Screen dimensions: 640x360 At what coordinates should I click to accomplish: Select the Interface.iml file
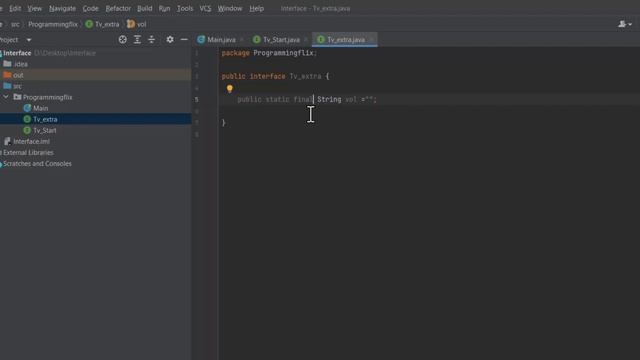tap(31, 141)
